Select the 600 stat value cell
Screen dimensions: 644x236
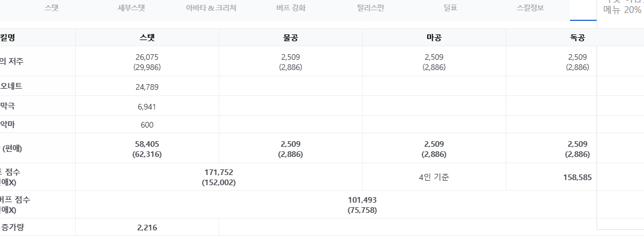(147, 125)
